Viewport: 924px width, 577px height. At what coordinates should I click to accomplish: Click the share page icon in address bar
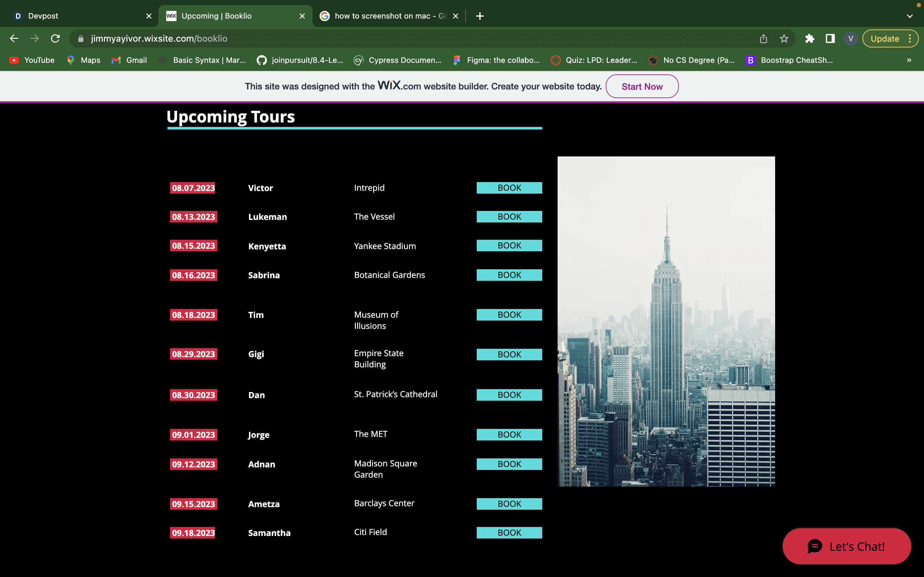763,38
